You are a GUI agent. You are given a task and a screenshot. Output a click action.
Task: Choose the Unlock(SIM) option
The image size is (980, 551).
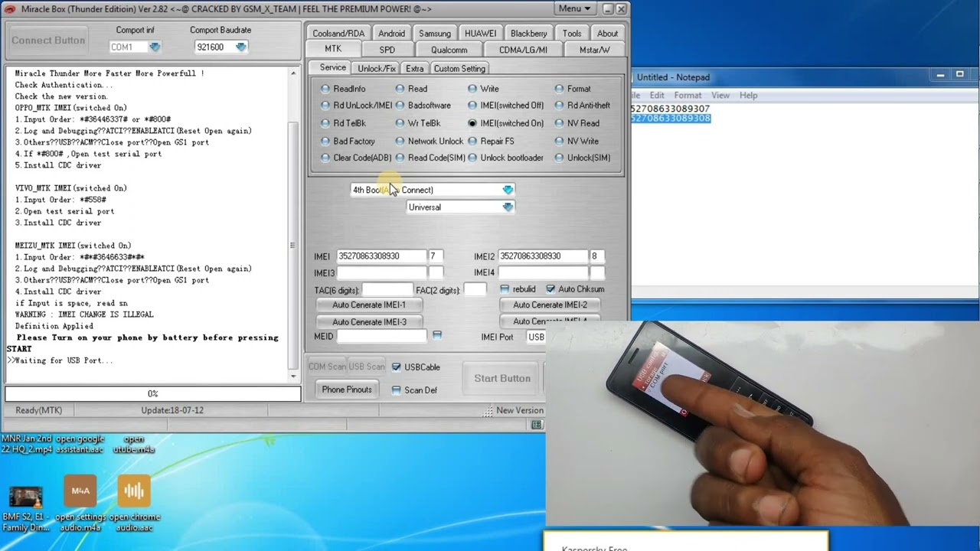tap(559, 158)
